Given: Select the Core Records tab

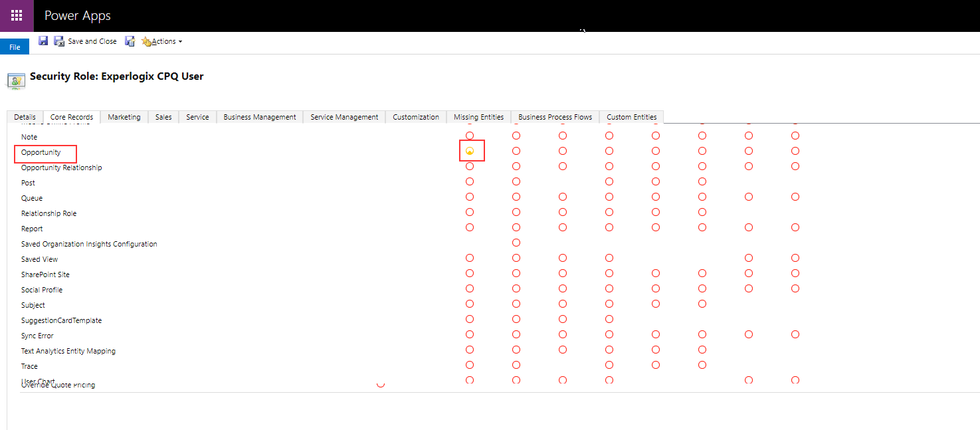Looking at the screenshot, I should [x=72, y=117].
